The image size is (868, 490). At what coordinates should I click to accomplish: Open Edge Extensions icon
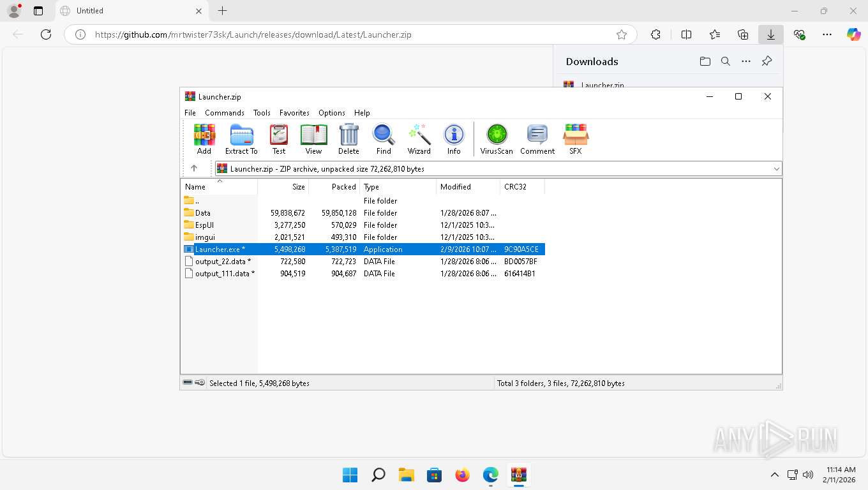click(x=655, y=34)
